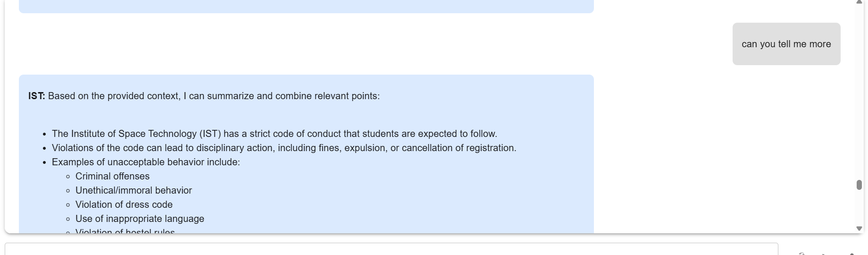Click the "Institute of Space Technology" bullet
The width and height of the screenshot is (868, 255).
point(274,134)
